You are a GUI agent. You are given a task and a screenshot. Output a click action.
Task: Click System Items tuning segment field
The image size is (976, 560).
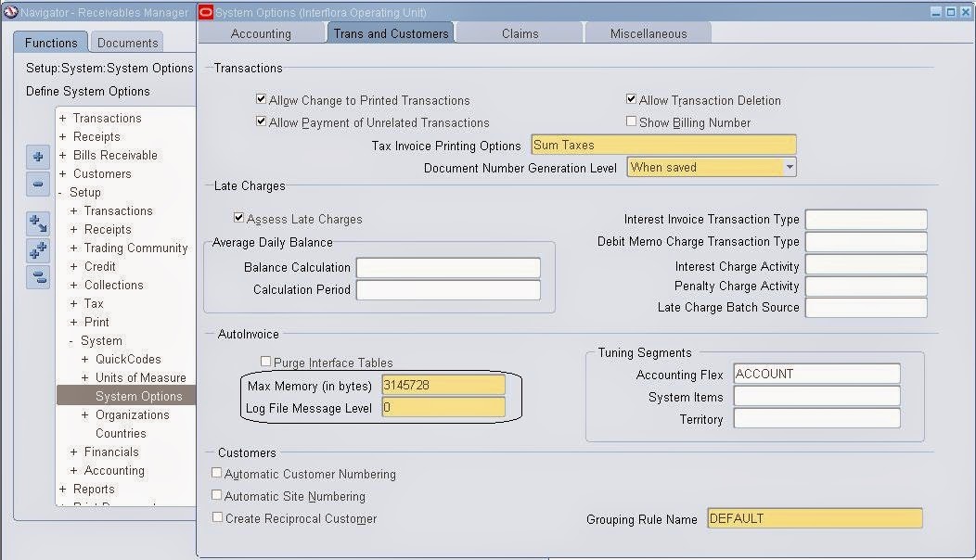point(816,396)
